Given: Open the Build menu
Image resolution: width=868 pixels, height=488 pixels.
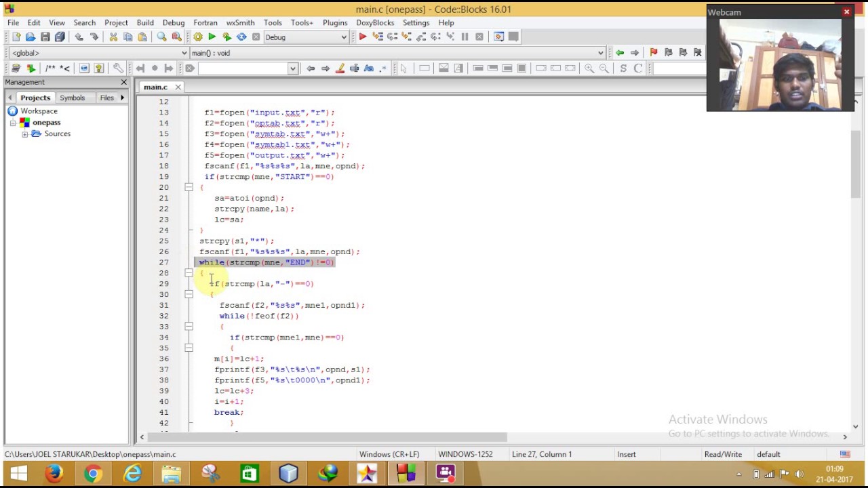Looking at the screenshot, I should coord(145,22).
